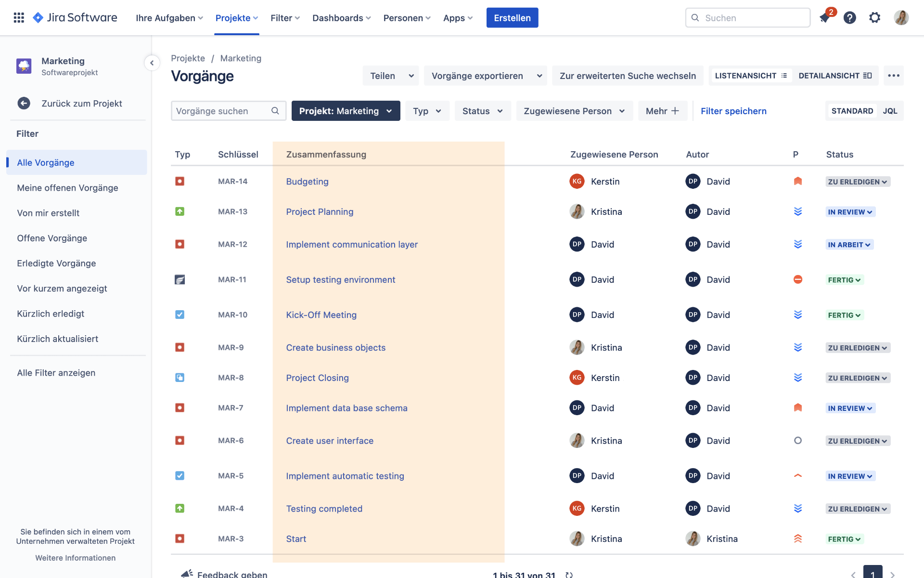Click the refresh icon near the pagination

[570, 574]
